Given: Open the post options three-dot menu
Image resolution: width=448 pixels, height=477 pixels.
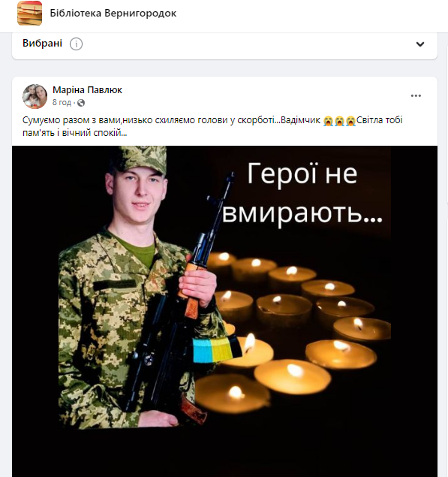Looking at the screenshot, I should point(416,95).
